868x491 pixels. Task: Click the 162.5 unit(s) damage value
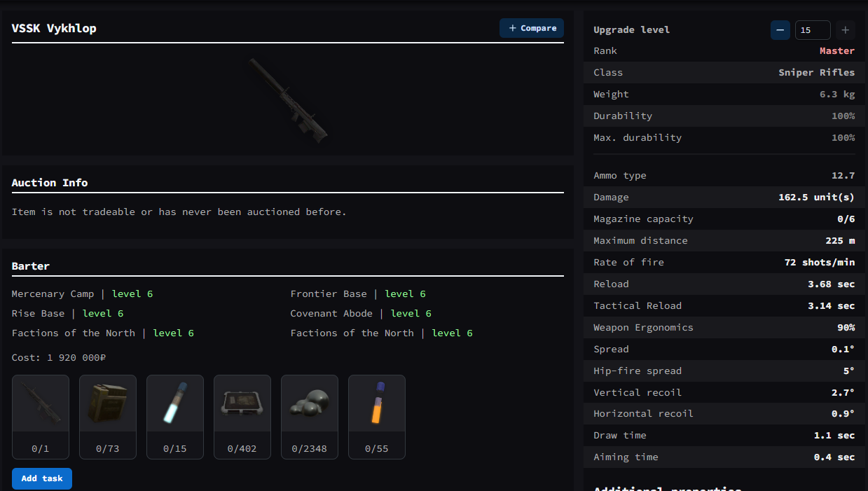tap(817, 198)
